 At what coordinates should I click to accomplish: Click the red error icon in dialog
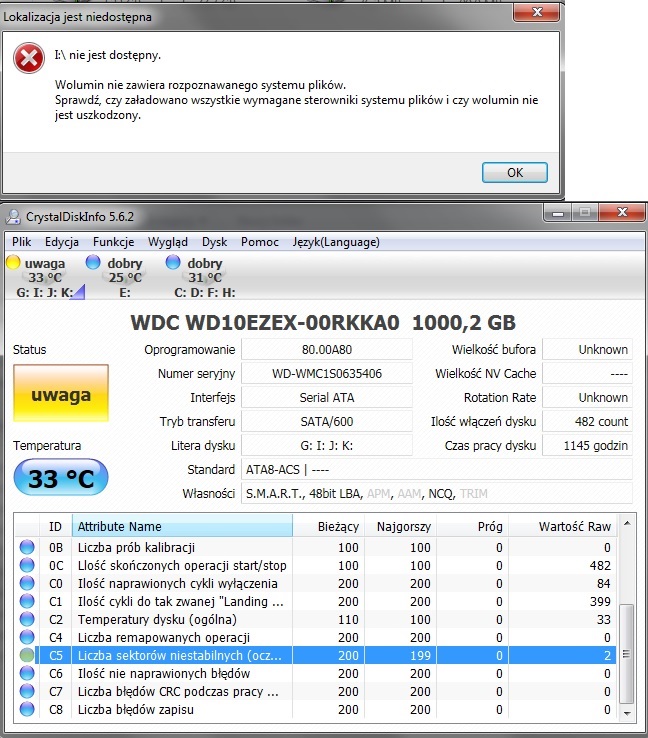click(x=29, y=59)
